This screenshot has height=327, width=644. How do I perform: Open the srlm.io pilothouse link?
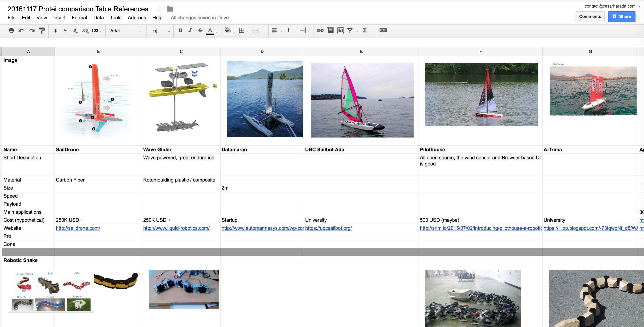[x=481, y=228]
